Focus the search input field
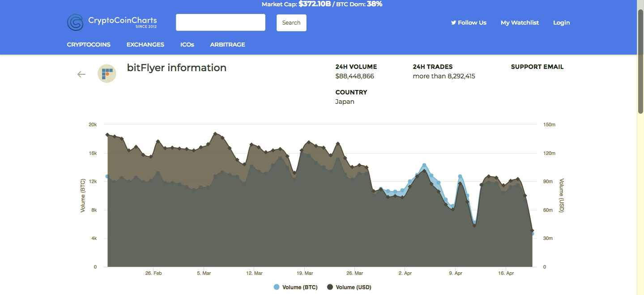 (221, 22)
